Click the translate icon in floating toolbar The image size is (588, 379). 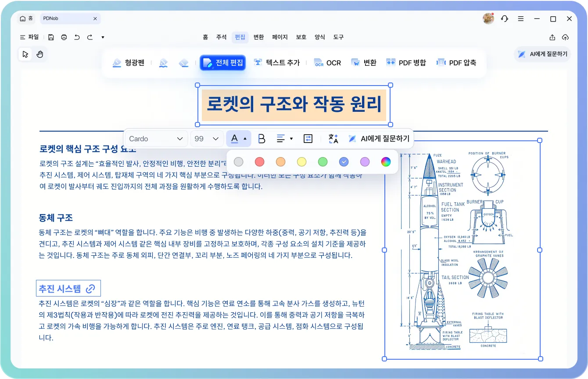[333, 139]
